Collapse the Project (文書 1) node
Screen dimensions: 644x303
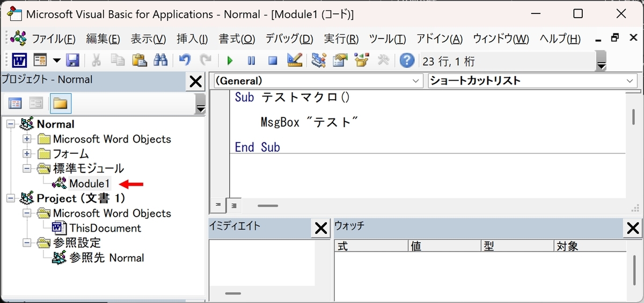pos(11,198)
